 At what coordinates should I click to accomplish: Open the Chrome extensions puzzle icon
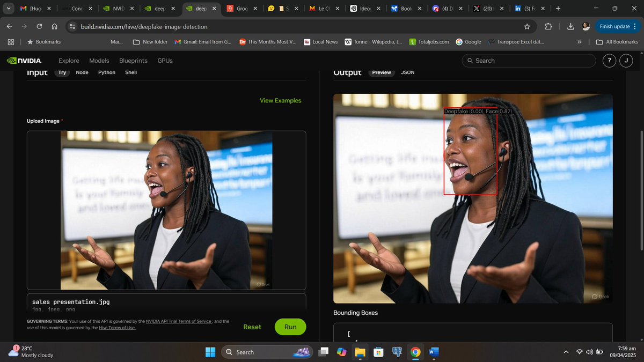click(x=548, y=26)
